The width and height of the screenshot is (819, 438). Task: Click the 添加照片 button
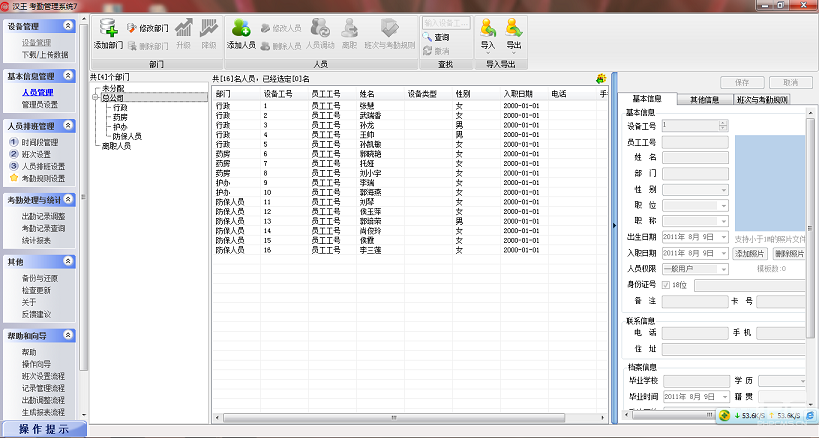click(x=751, y=253)
